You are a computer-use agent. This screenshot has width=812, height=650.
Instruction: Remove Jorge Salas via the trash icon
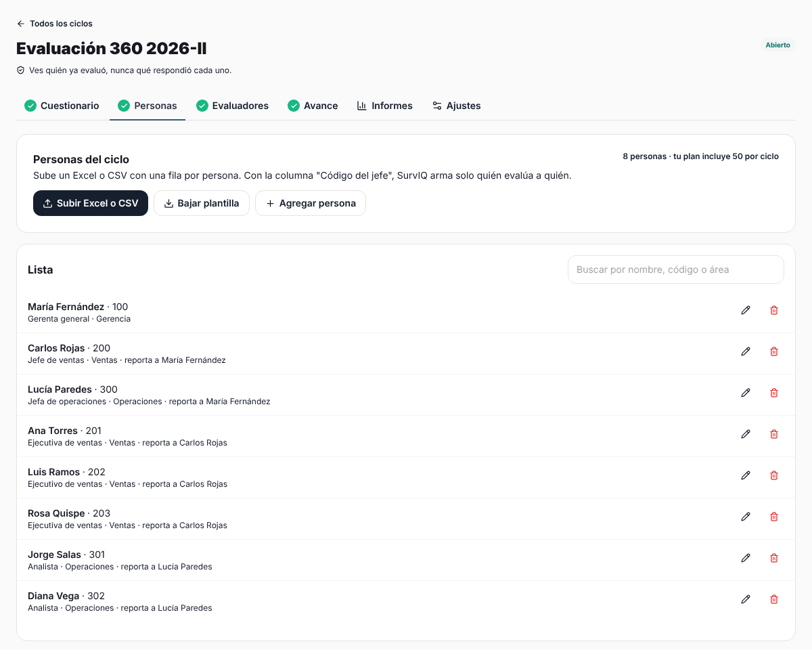coord(774,558)
